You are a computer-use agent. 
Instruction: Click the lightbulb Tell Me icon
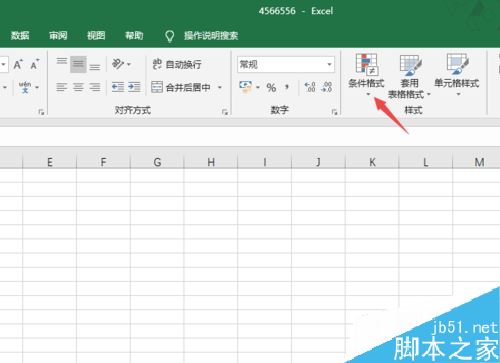point(170,36)
